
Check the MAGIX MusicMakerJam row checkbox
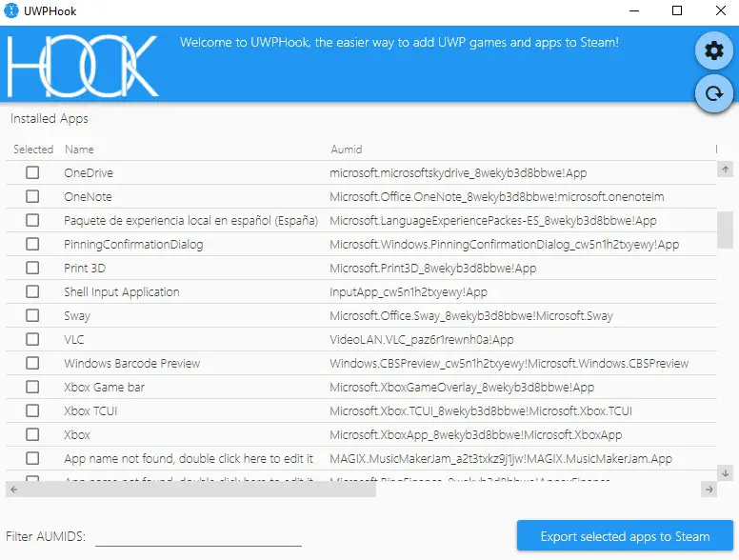coord(32,458)
